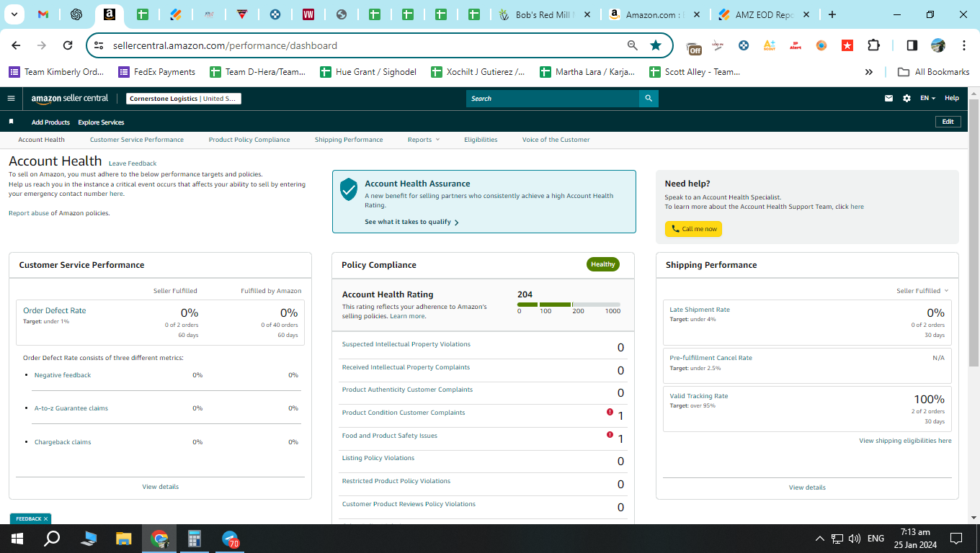Reload the page with the browser refresh icon

(x=68, y=45)
